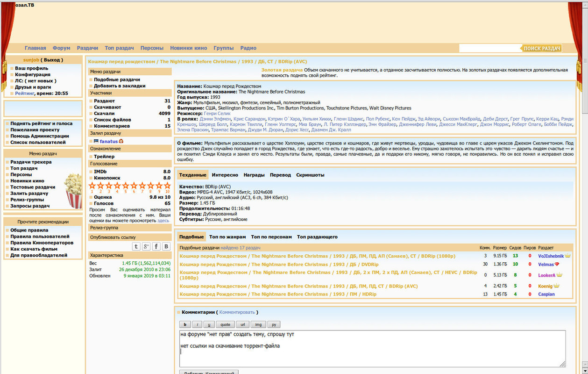Screen dimensions: 588x374
Task: Click the avatar icon after fanatus
Action: pos(121,141)
